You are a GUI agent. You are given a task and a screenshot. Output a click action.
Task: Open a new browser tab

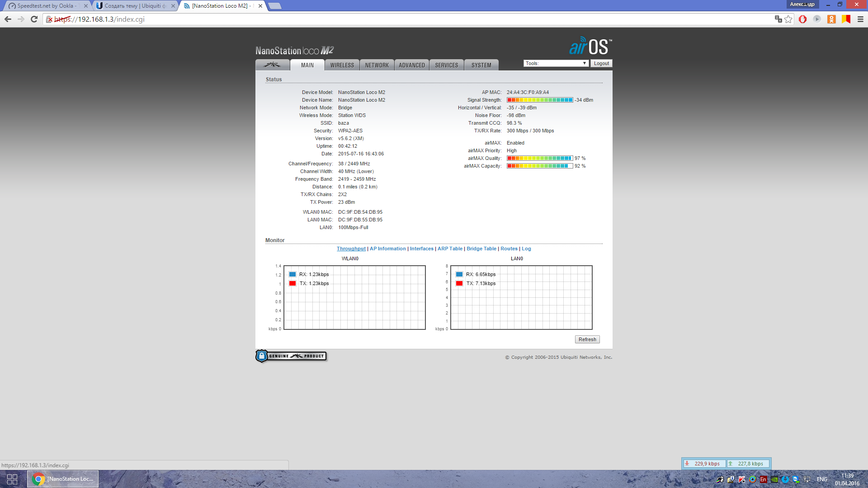pyautogui.click(x=274, y=6)
